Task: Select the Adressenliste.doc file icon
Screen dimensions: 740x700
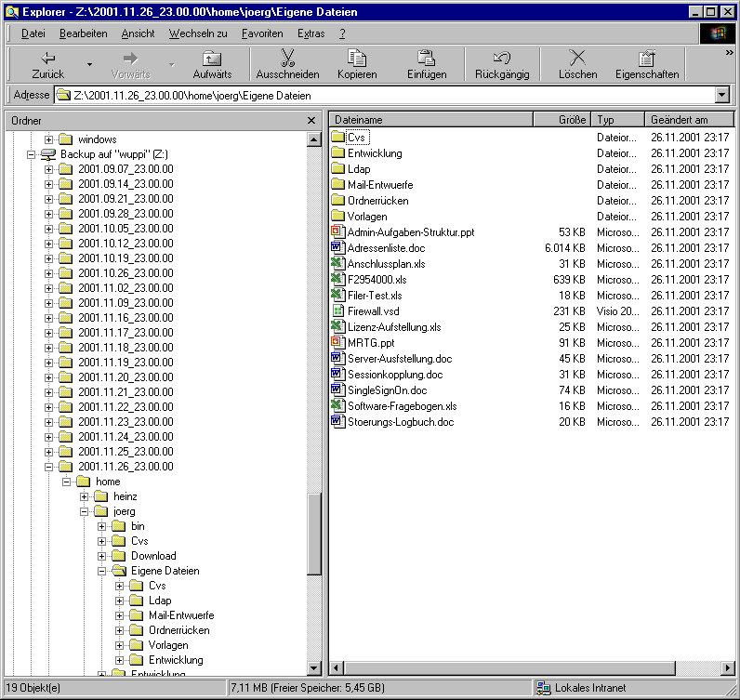Action: pyautogui.click(x=338, y=248)
